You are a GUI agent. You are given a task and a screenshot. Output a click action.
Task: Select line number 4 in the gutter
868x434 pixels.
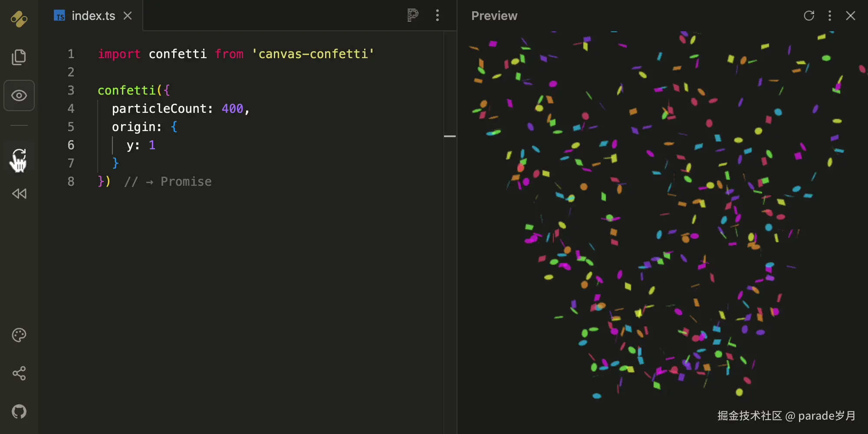pos(71,108)
